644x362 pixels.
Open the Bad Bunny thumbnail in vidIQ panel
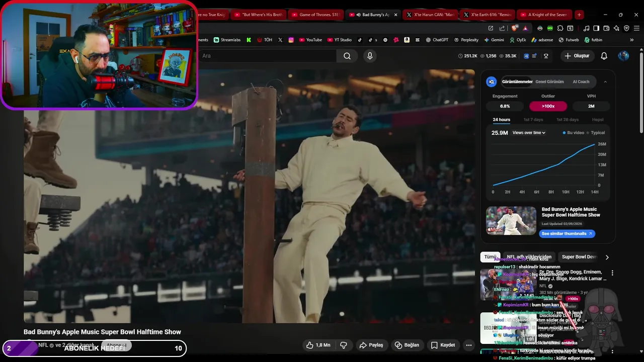coord(511,221)
